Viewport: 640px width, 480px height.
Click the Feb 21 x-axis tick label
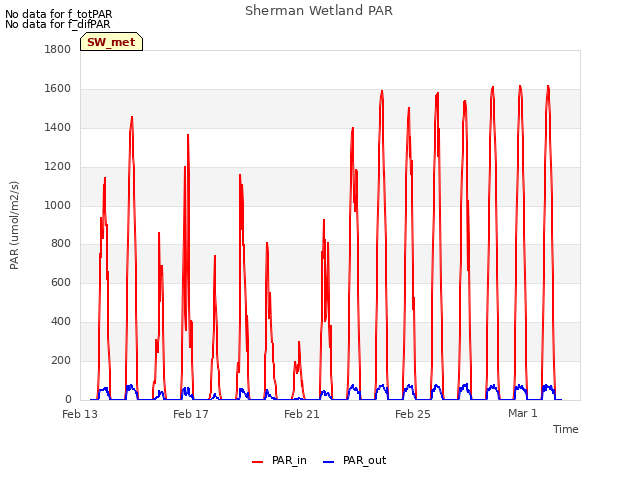click(x=302, y=414)
